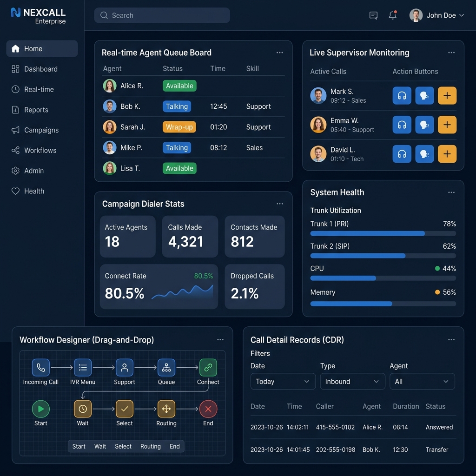Click the green Start play node
The image size is (476, 476).
41,409
